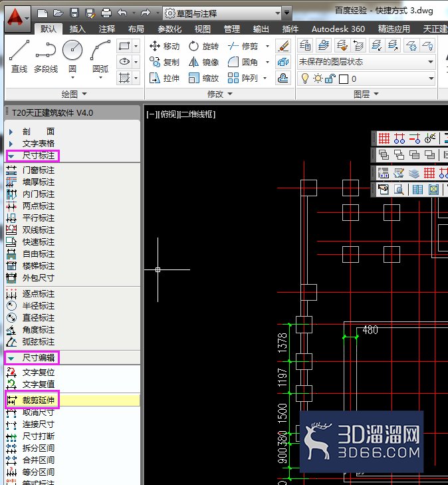448x485 pixels.
Task: Select 门窗标注 command
Action: (39, 170)
